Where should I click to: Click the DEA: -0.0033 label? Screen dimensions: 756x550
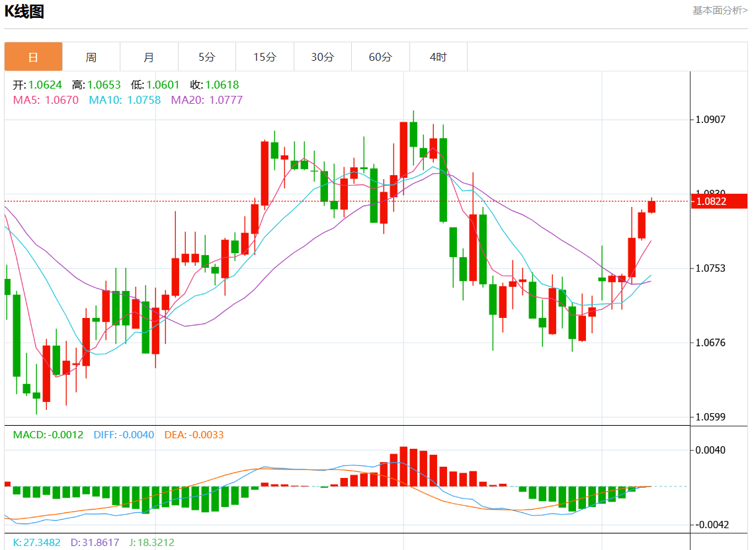pos(194,435)
